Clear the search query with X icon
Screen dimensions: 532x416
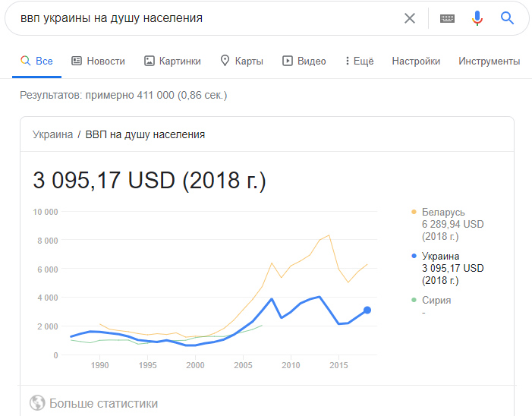[x=410, y=18]
